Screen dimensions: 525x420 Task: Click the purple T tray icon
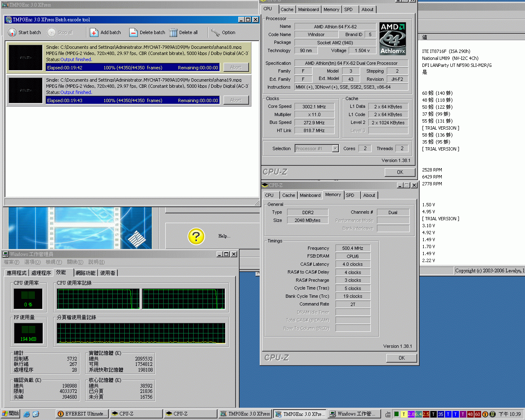coord(463,414)
